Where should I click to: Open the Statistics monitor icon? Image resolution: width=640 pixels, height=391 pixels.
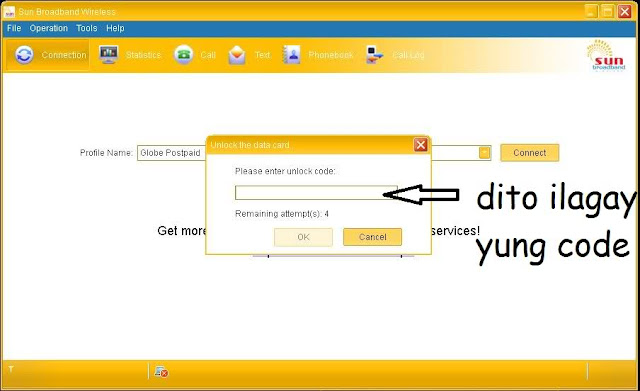[109, 55]
